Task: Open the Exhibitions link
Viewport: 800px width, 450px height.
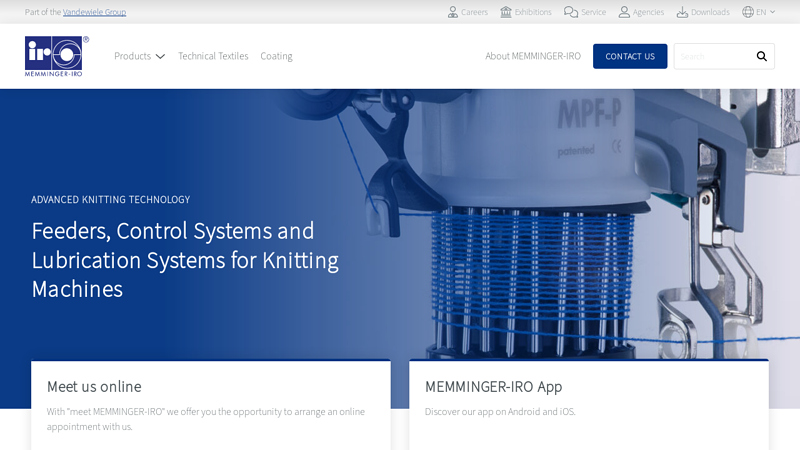Action: pos(526,12)
